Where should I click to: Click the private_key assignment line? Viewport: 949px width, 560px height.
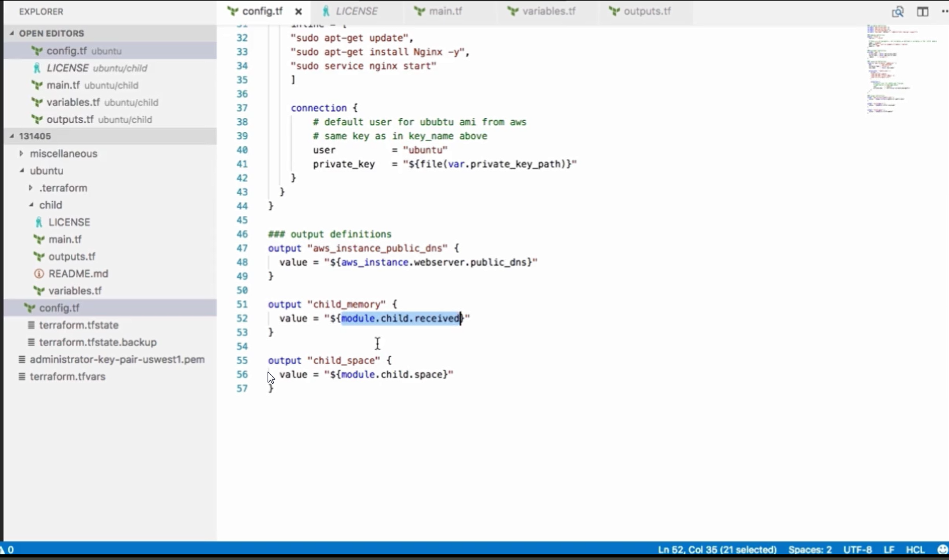[444, 164]
